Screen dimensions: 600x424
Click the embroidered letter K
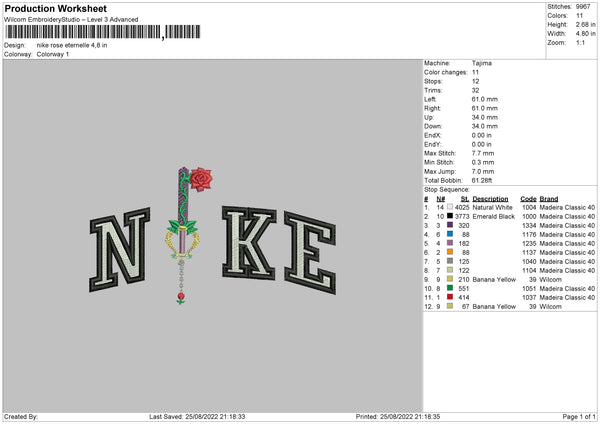(x=249, y=242)
